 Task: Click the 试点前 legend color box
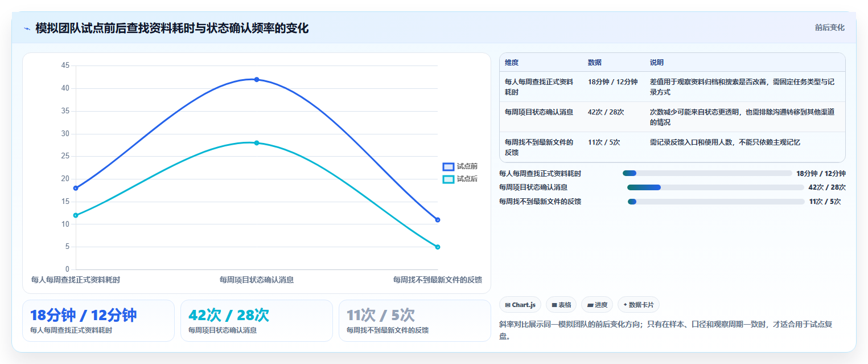tap(449, 166)
